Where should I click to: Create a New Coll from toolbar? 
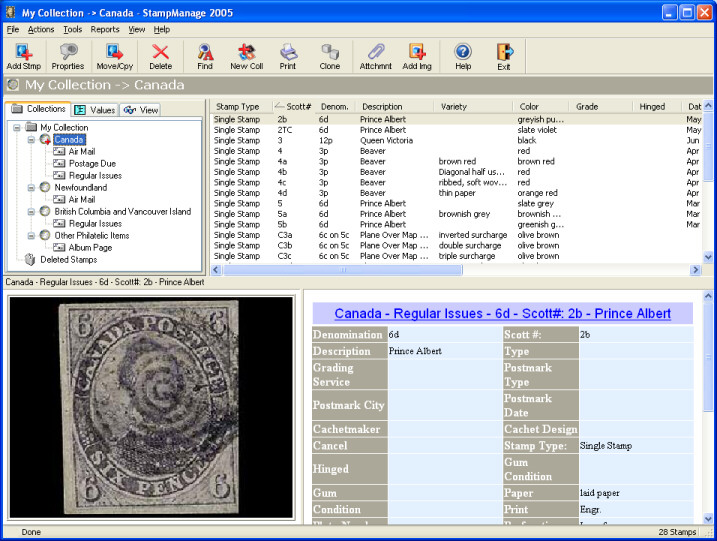pos(246,56)
